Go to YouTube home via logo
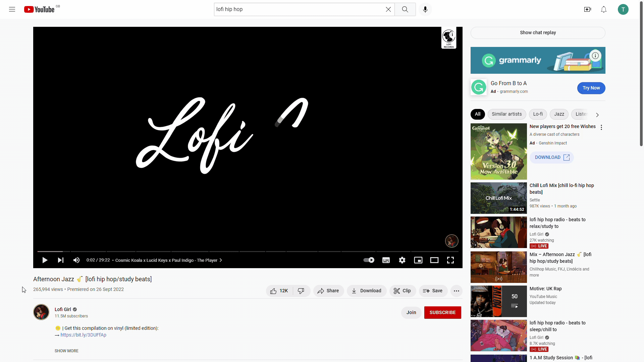The image size is (644, 362). coord(39,9)
